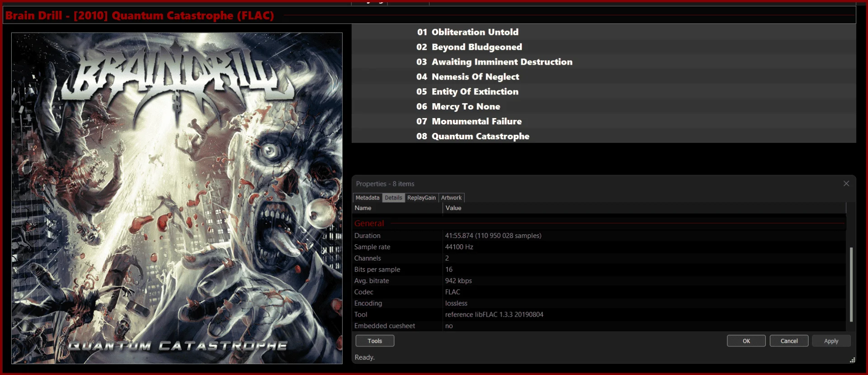Click the Ready status text
This screenshot has height=375, width=868.
pos(364,357)
